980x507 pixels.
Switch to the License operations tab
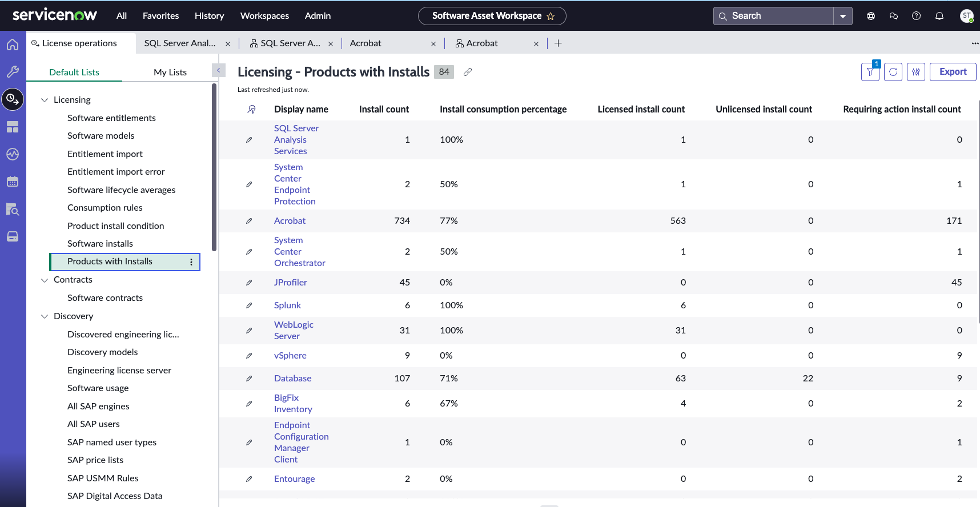tap(81, 43)
